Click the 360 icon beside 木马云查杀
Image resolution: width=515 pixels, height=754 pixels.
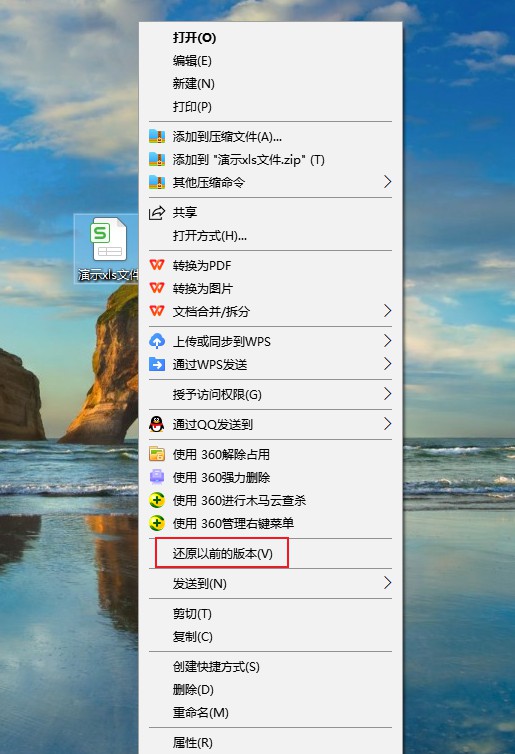coord(157,500)
